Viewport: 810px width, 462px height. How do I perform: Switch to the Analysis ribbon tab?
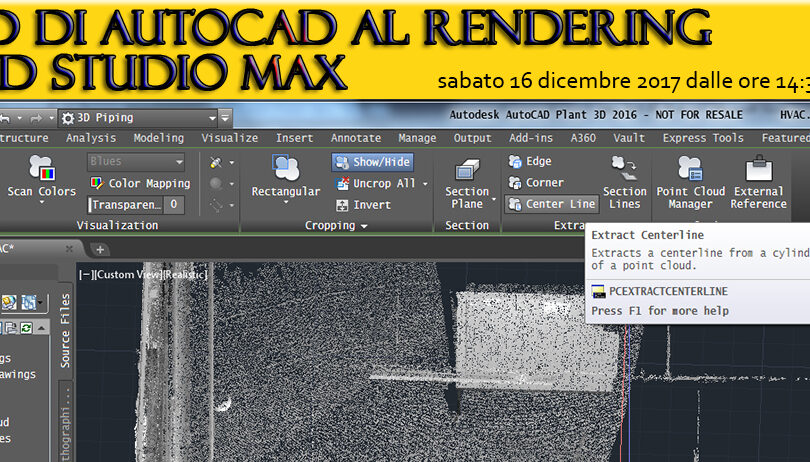pyautogui.click(x=91, y=138)
